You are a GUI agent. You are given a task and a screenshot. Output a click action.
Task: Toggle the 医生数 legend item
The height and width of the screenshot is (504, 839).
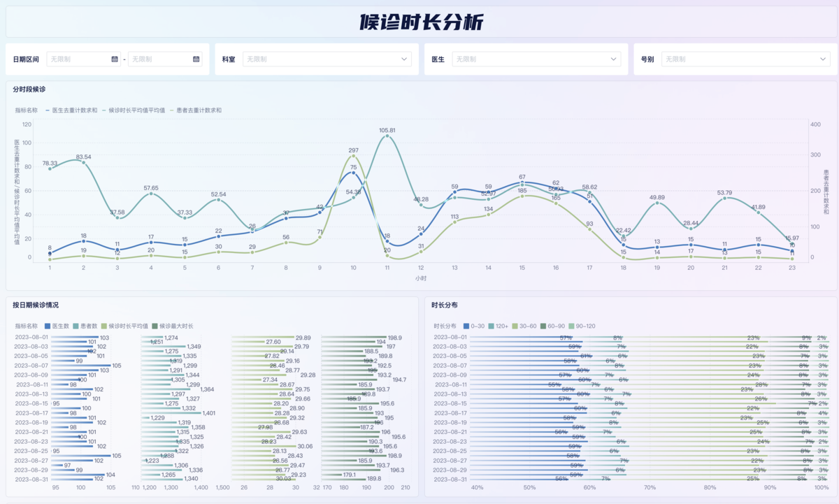[57, 326]
